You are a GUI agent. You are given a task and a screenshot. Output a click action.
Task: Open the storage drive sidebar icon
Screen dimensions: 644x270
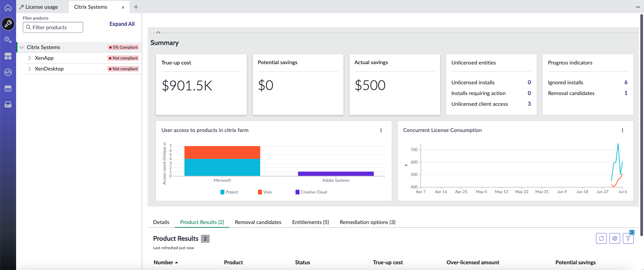coord(8,104)
